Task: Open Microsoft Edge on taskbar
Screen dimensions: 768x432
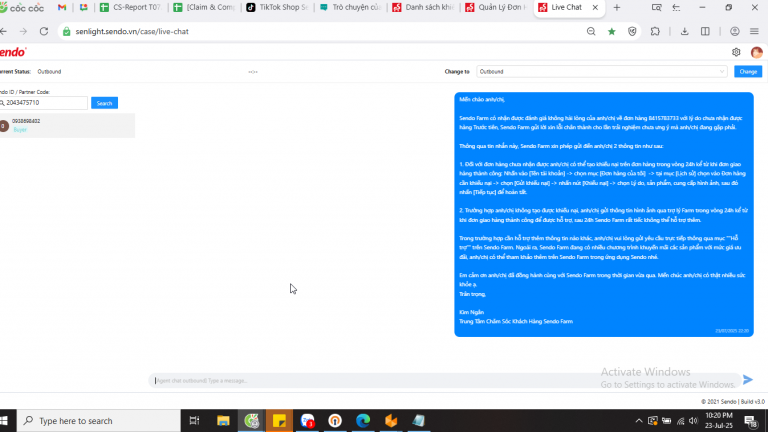Action: pos(363,421)
